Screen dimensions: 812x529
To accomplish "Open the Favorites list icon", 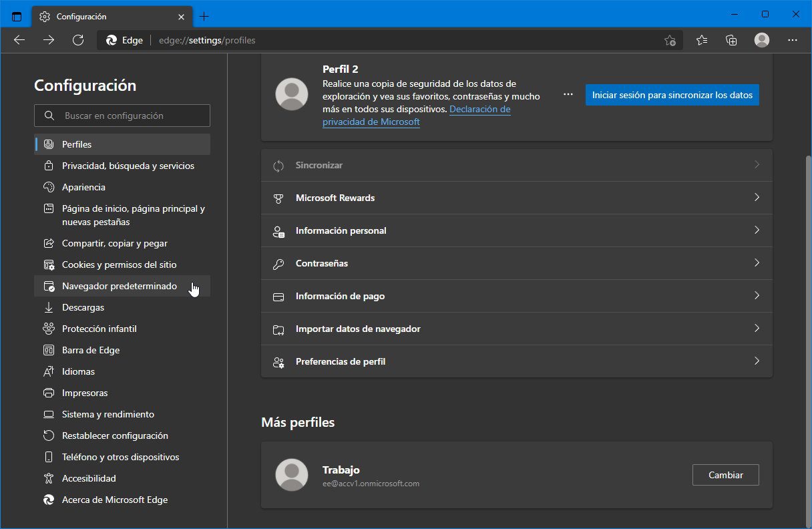I will click(x=702, y=40).
